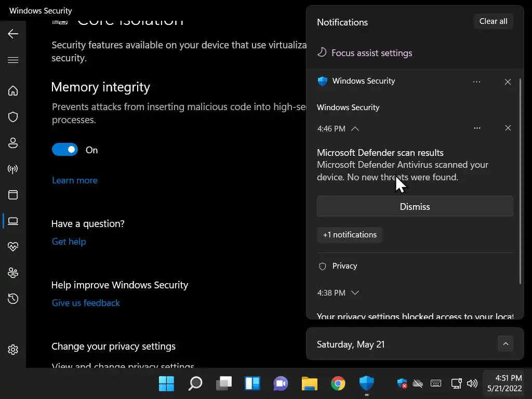Click Get help link
532x399 pixels.
coord(69,242)
